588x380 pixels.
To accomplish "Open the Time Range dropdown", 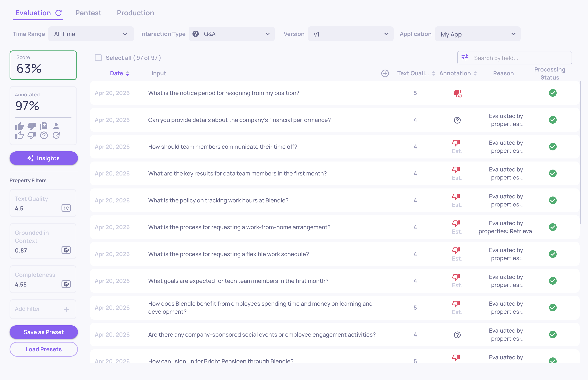I will [x=91, y=34].
